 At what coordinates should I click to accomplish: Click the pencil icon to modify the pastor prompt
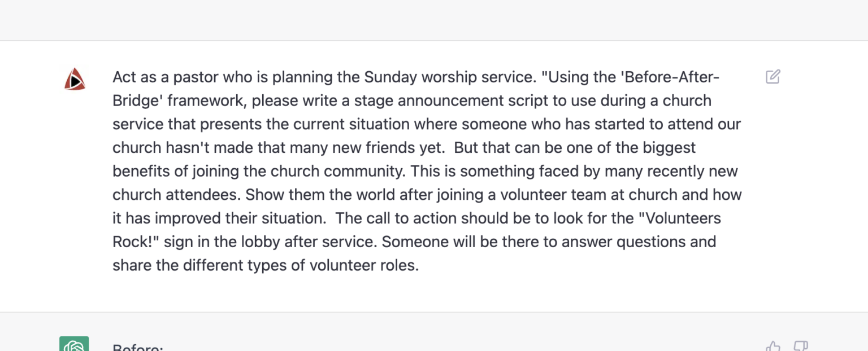(773, 76)
